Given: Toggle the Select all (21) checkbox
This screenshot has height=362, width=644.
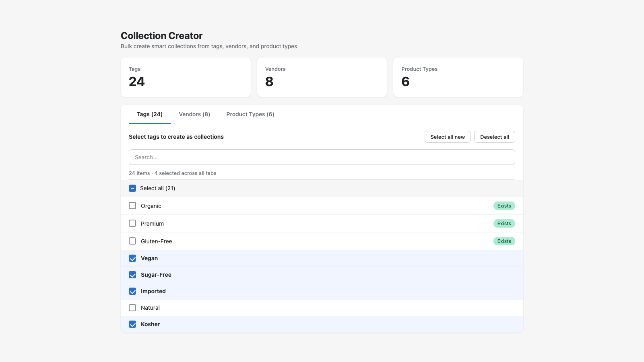Looking at the screenshot, I should click(132, 188).
